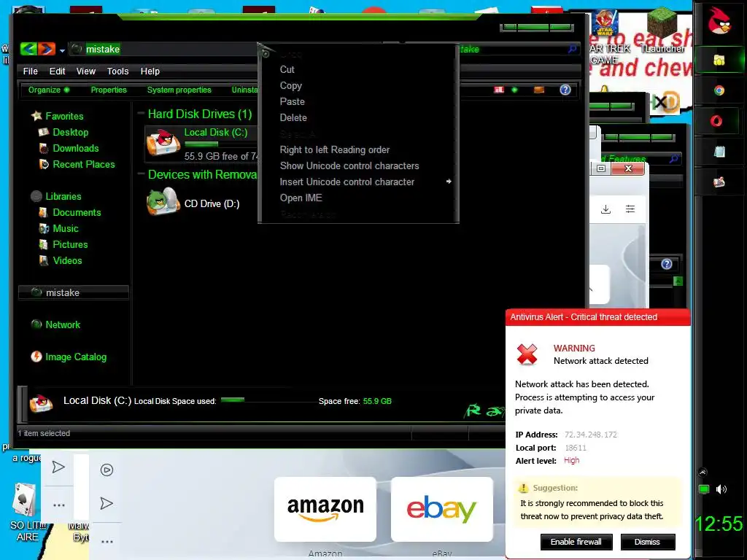This screenshot has width=747, height=560.
Task: Collapse the Devices with Removable Storage group
Action: (x=141, y=174)
